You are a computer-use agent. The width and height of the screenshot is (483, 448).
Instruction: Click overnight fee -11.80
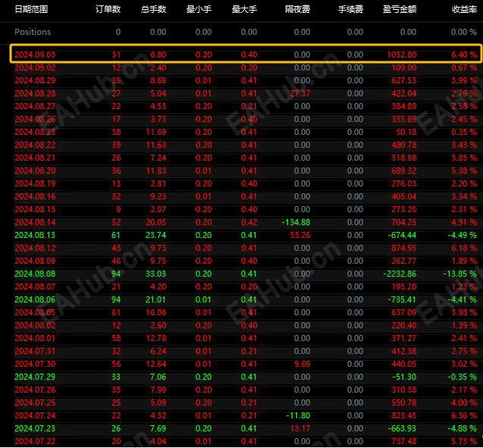coord(298,416)
